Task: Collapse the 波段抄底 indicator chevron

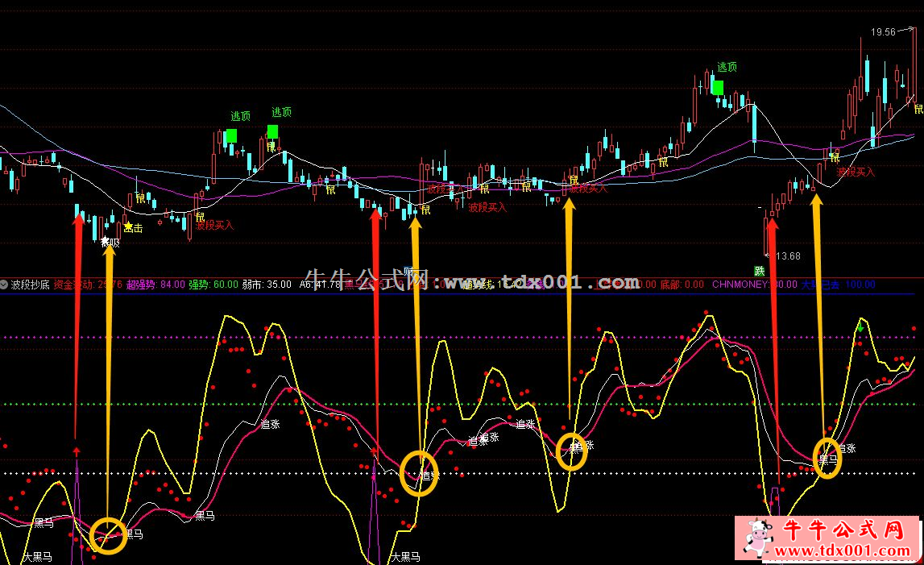Action: [x=4, y=285]
